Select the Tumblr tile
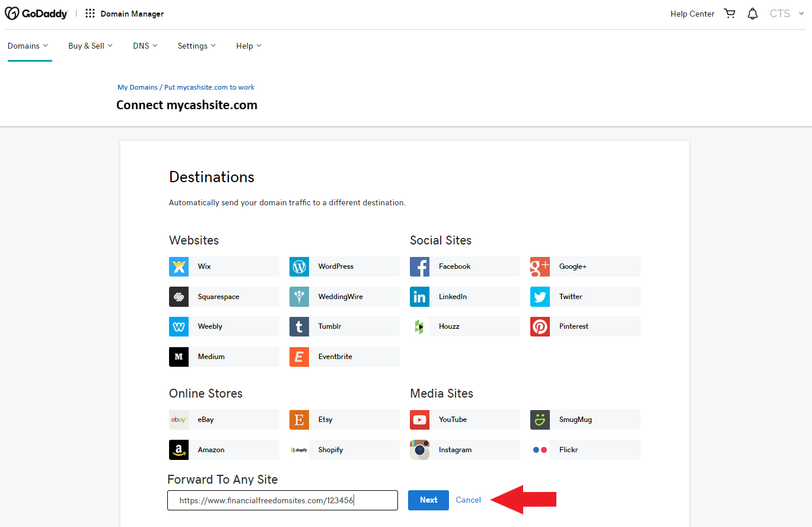 tap(344, 326)
